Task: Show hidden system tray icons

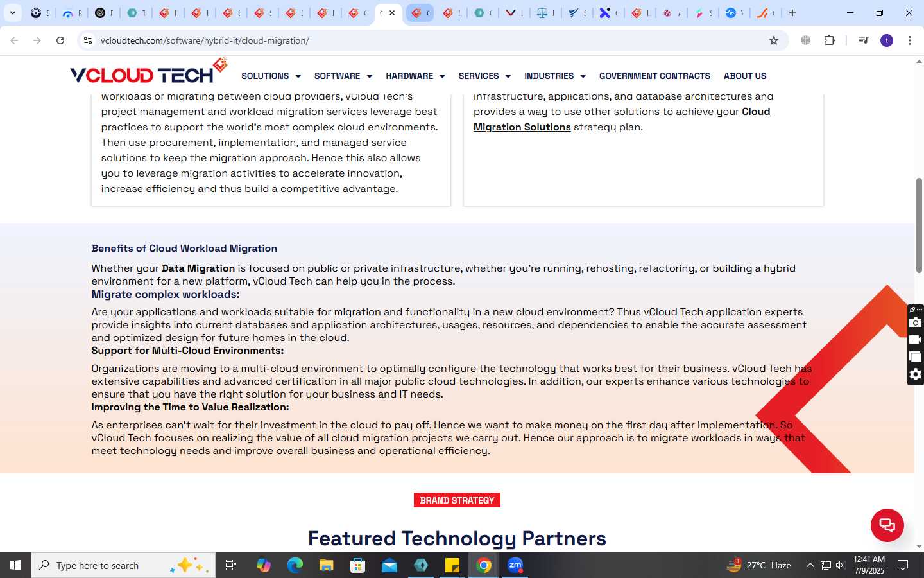Action: [810, 565]
